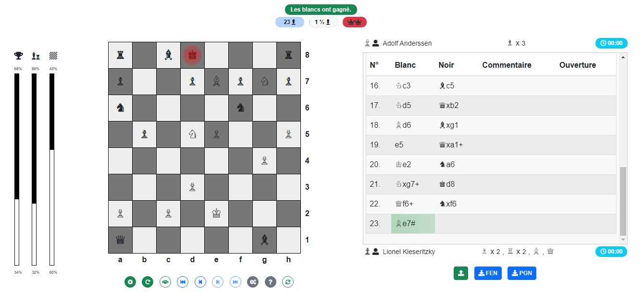Select the checkmate move e7# in the list
Viewport: 644px width, 303px height.
click(x=412, y=223)
